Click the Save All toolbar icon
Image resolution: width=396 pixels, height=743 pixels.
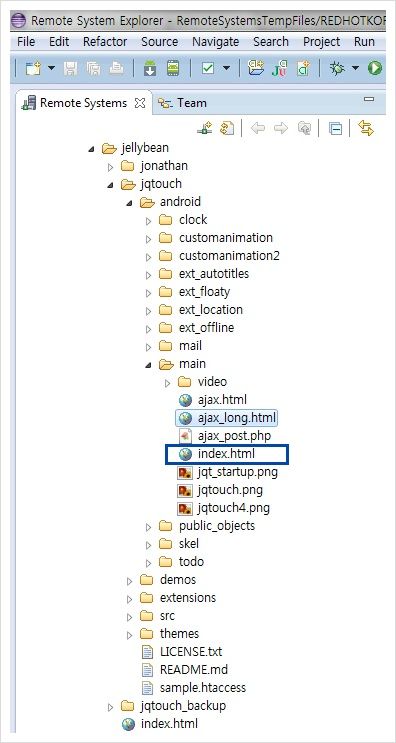click(x=93, y=69)
